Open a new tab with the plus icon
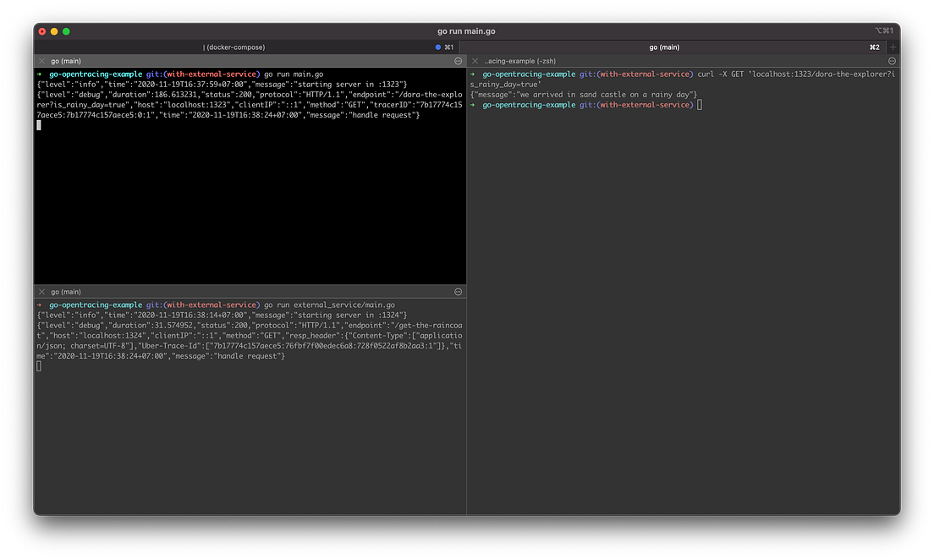The image size is (934, 560). tap(893, 47)
